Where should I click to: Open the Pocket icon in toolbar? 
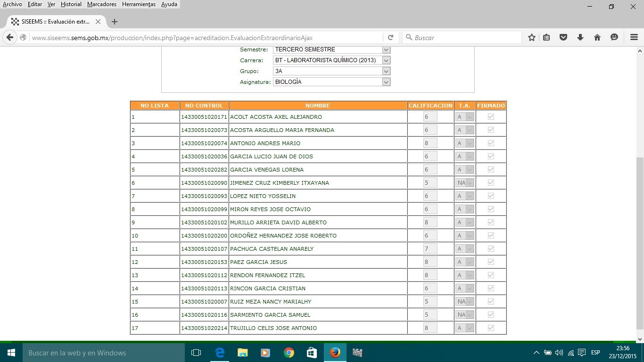563,37
